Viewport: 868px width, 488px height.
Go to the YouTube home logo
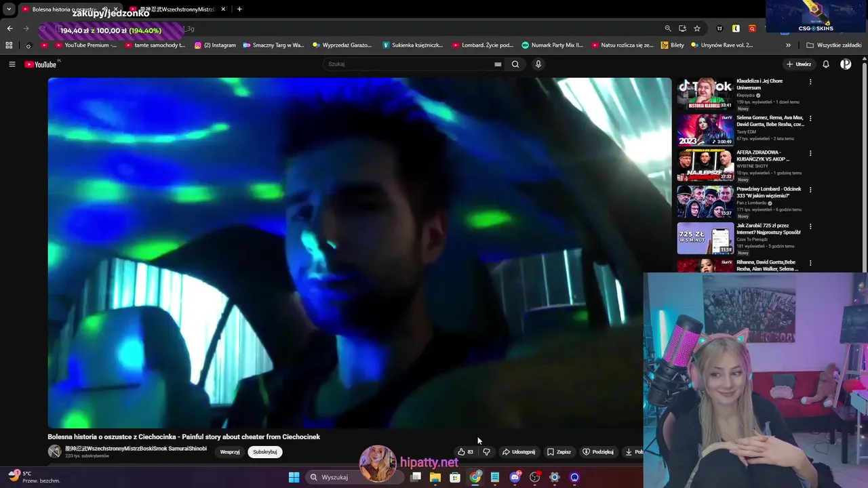point(42,64)
